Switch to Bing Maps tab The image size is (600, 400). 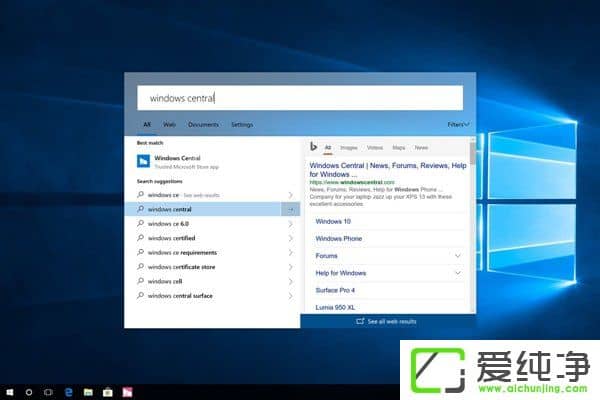[398, 147]
